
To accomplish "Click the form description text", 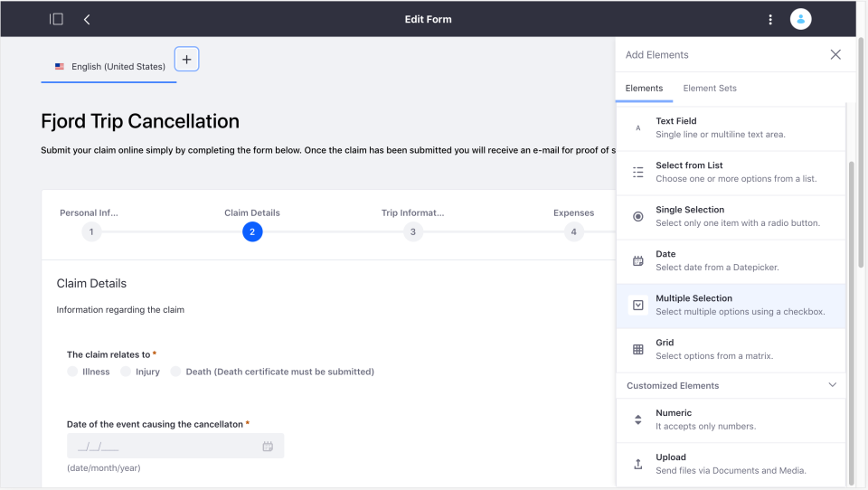I will (x=328, y=150).
